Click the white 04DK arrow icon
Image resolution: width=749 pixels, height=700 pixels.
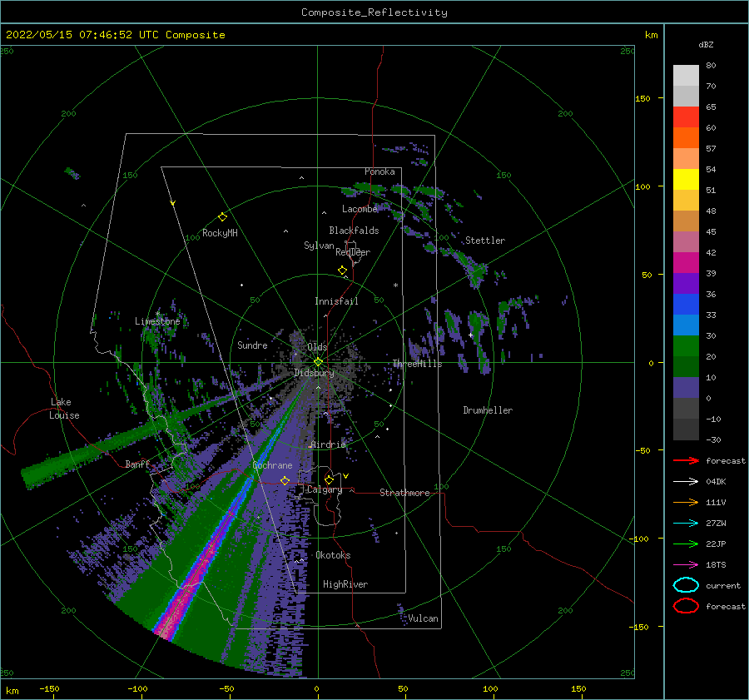(686, 481)
